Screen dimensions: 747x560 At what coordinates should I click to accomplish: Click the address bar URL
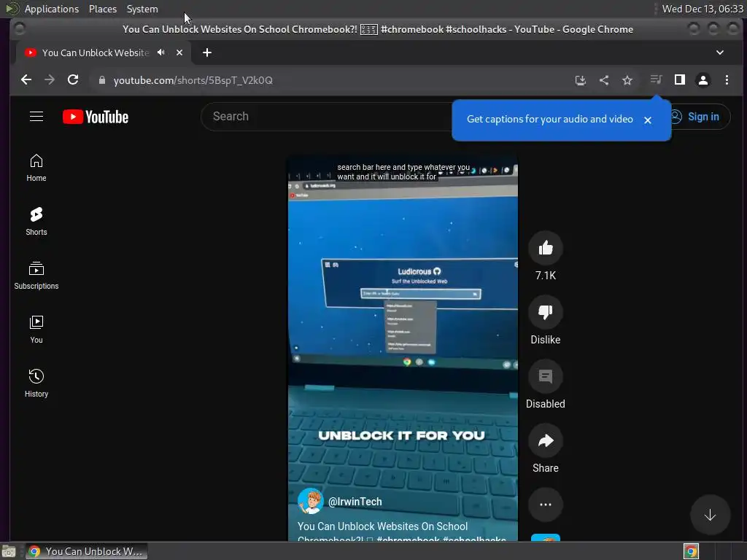pos(193,80)
